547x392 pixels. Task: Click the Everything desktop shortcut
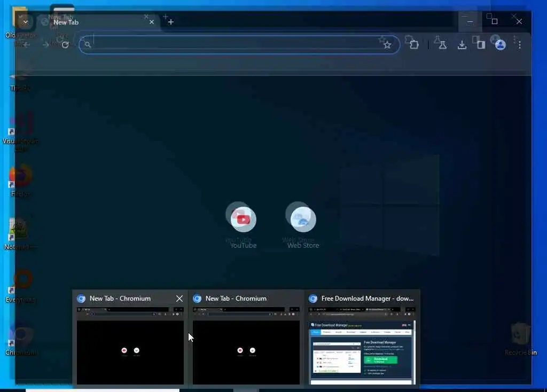pos(20,286)
